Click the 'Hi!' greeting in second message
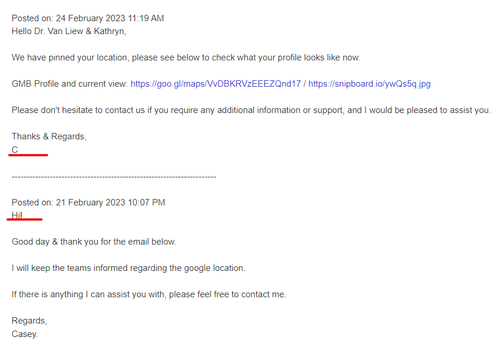 coord(17,215)
